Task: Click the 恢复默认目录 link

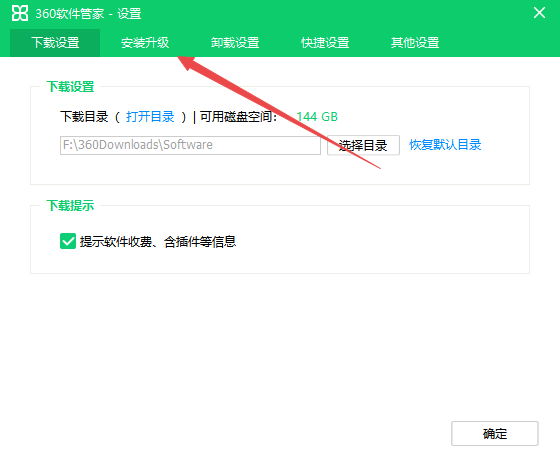Action: [445, 145]
